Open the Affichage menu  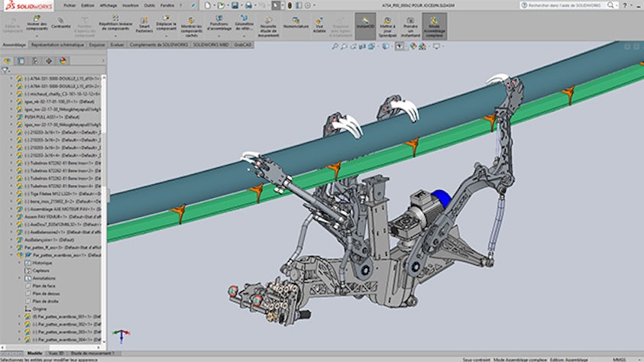(108, 6)
